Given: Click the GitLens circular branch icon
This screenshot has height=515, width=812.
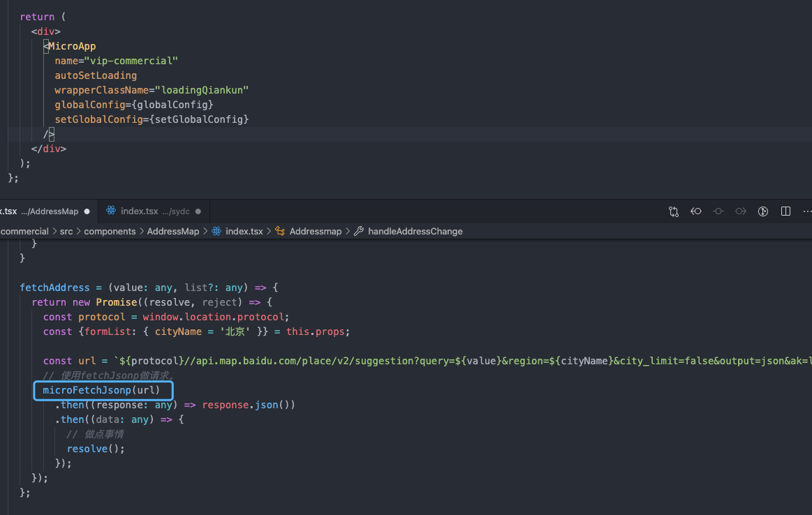Looking at the screenshot, I should pyautogui.click(x=763, y=211).
